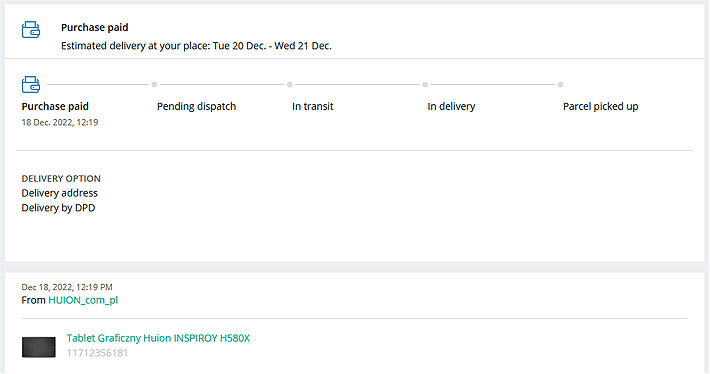Image resolution: width=710 pixels, height=374 pixels.
Task: Open the Tablet Graficzny Huion INSPIROY H580X link
Action: tap(158, 338)
